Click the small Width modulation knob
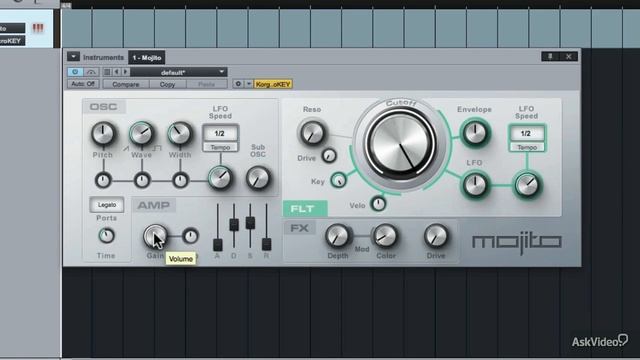This screenshot has height=360, width=640. tap(180, 180)
